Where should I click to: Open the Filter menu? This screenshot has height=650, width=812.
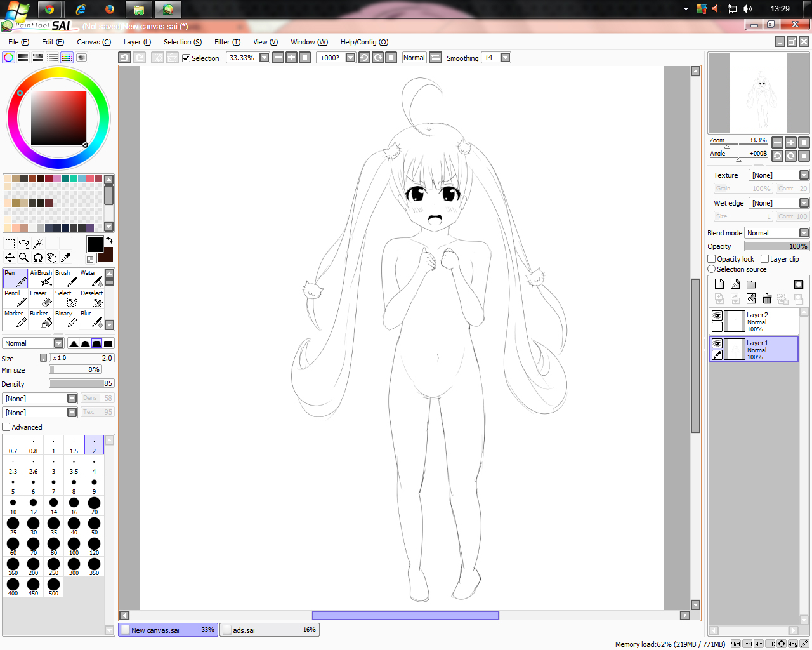[227, 42]
